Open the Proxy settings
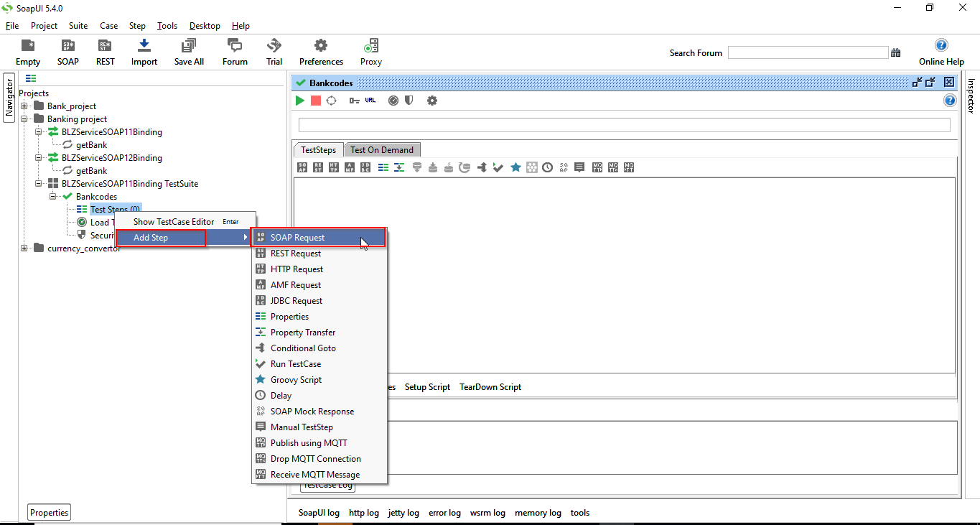Viewport: 980px width, 525px height. pyautogui.click(x=370, y=51)
